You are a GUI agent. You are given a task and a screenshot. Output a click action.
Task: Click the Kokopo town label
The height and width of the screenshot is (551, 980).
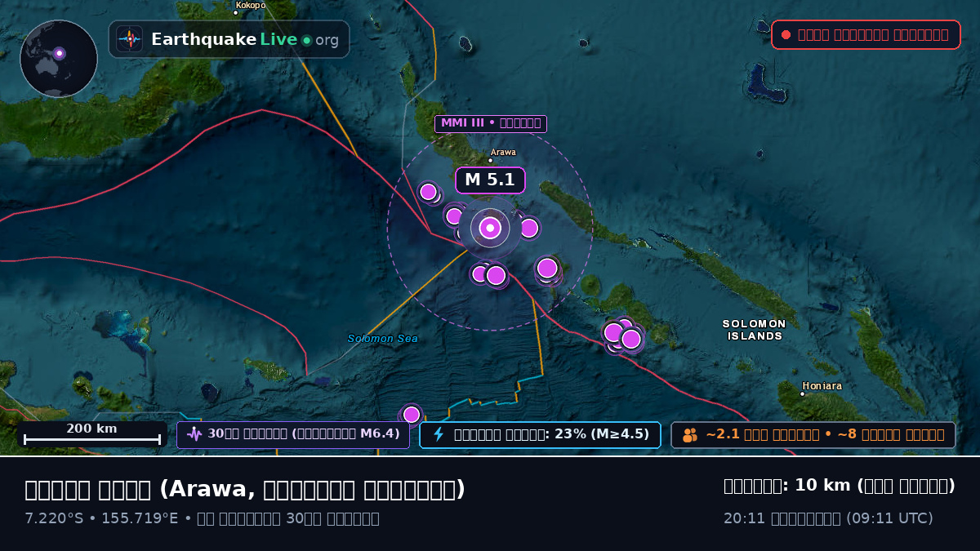(x=251, y=5)
